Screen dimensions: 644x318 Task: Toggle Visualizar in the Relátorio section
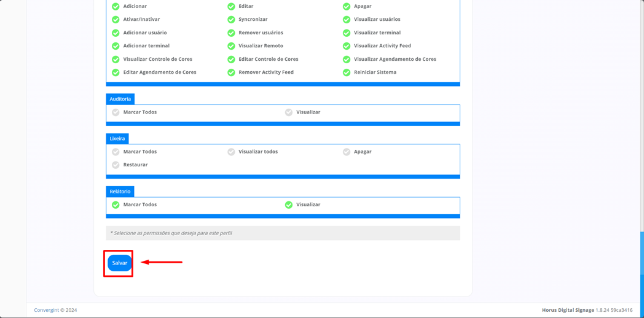(x=289, y=204)
